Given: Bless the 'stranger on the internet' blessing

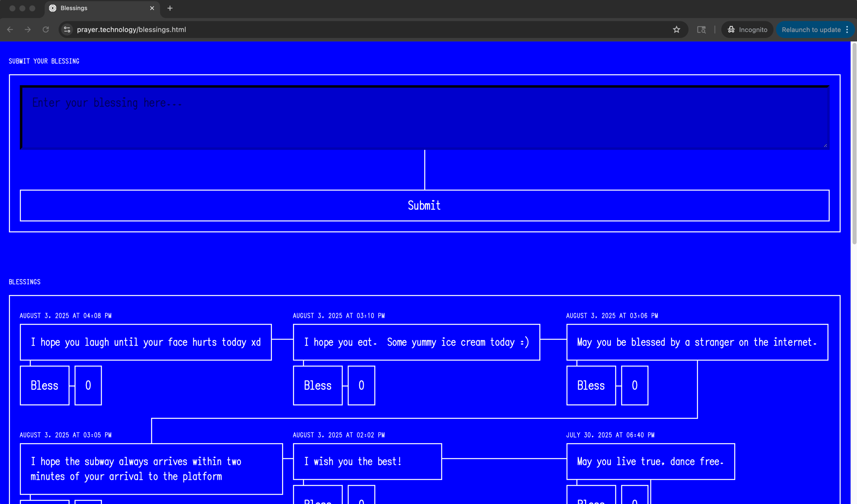Looking at the screenshot, I should click(x=591, y=385).
